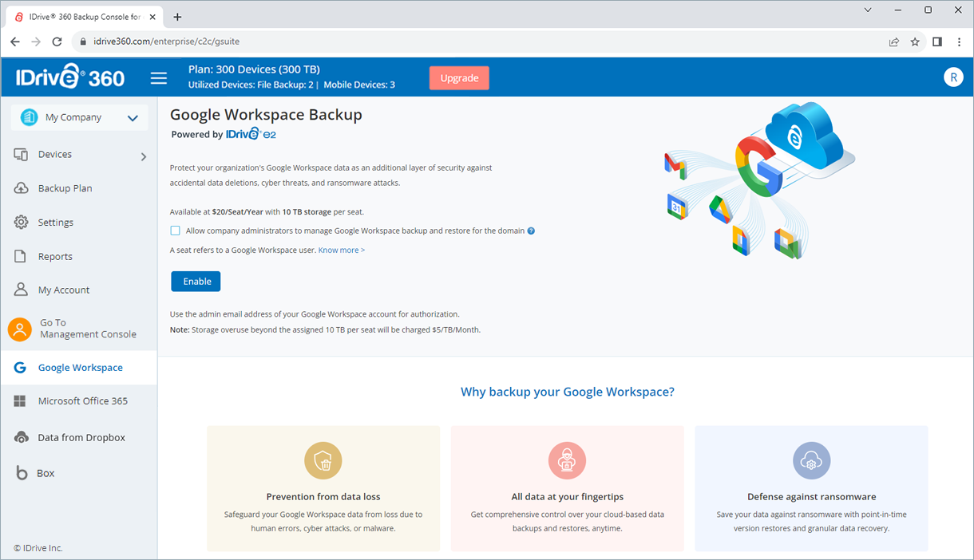974x560 pixels.
Task: Click the Upgrade button
Action: pyautogui.click(x=459, y=78)
